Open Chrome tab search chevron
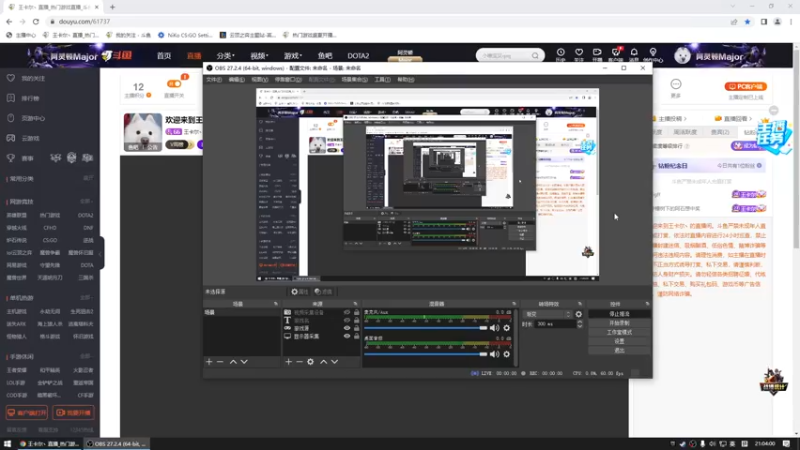This screenshot has height=450, width=800. (x=733, y=7)
